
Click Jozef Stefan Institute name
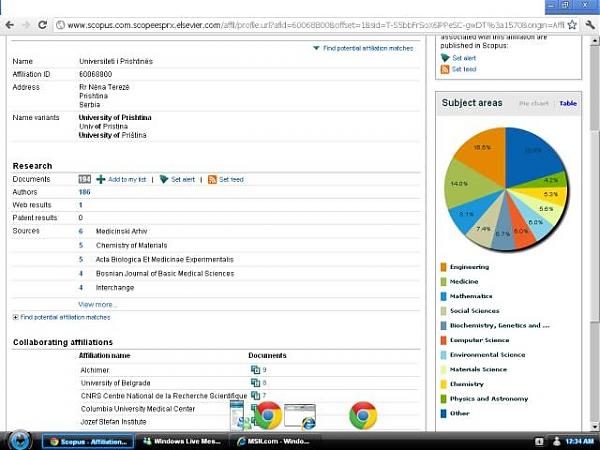pos(113,422)
